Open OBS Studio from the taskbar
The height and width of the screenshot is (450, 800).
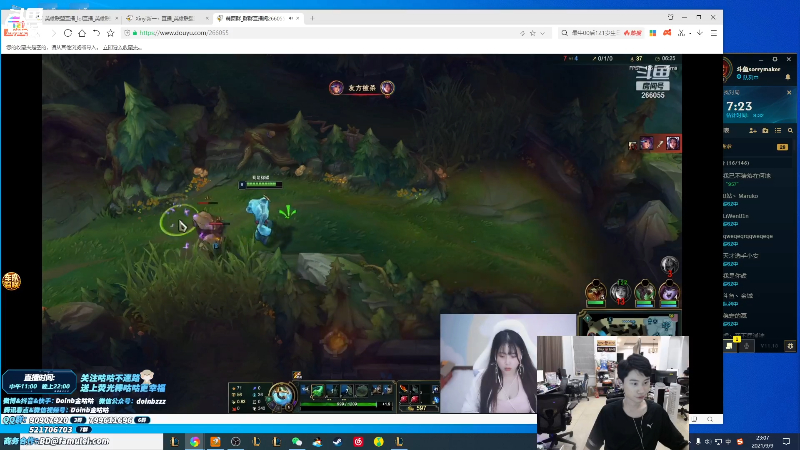[236, 442]
